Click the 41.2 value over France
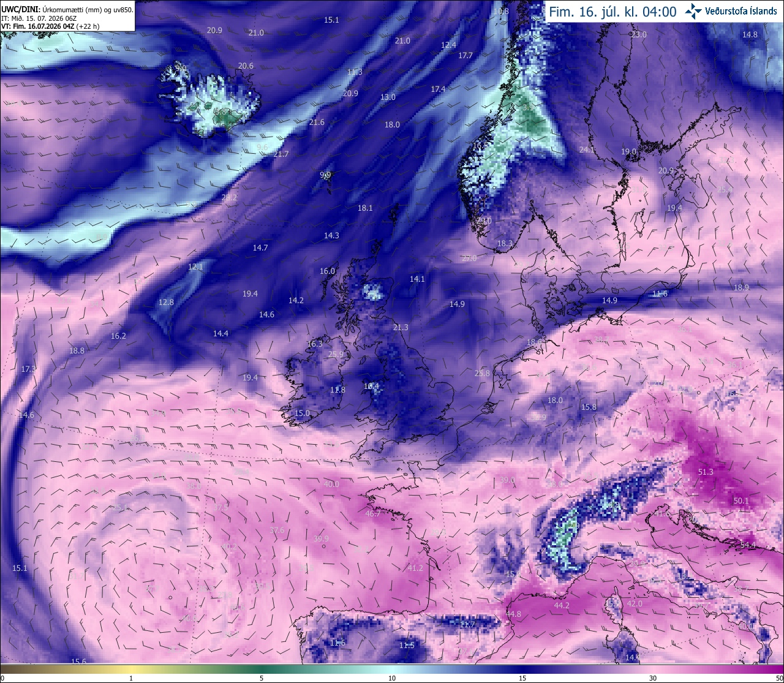784x683 pixels. [x=415, y=568]
